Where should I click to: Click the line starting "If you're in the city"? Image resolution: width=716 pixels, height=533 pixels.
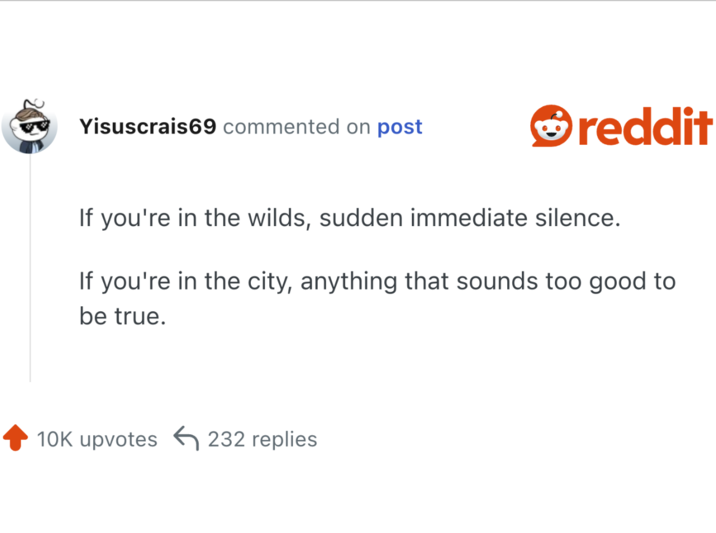click(377, 281)
